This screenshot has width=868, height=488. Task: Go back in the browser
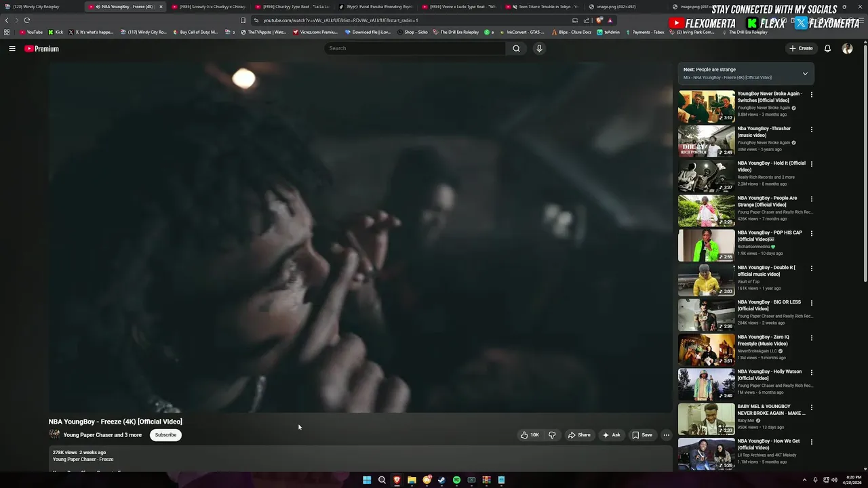tap(7, 20)
